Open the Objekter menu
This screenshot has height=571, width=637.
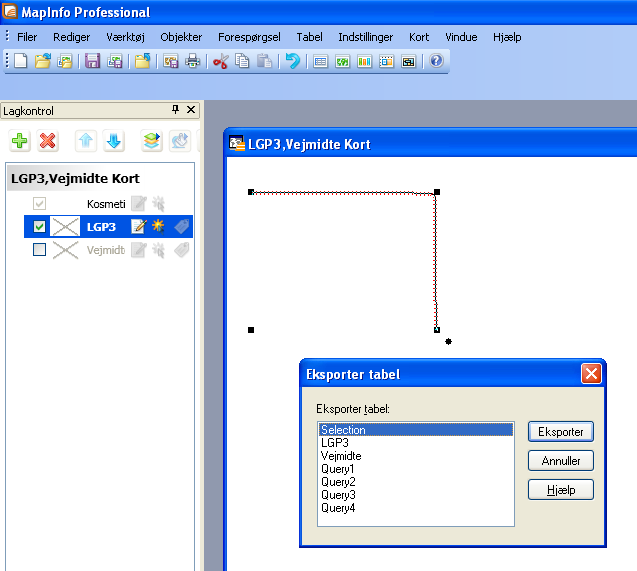181,37
